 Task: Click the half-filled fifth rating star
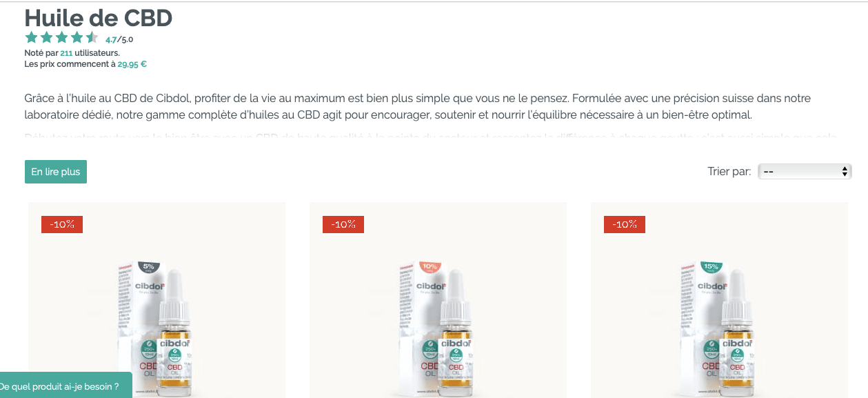(x=92, y=38)
